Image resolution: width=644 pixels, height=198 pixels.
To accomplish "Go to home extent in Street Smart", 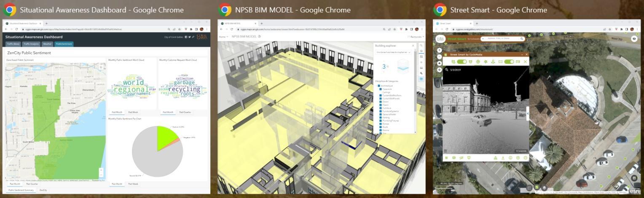I will point(439,63).
